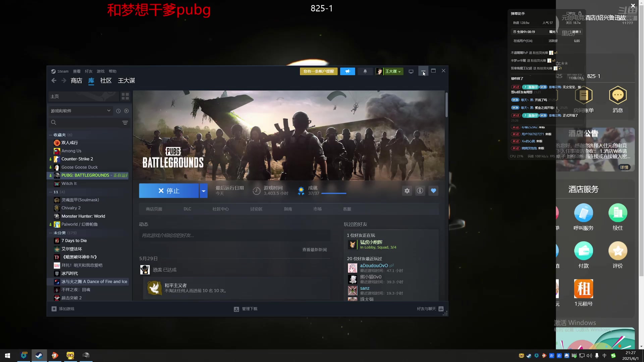Open the 好友 menu
The height and width of the screenshot is (362, 644).
tap(89, 71)
